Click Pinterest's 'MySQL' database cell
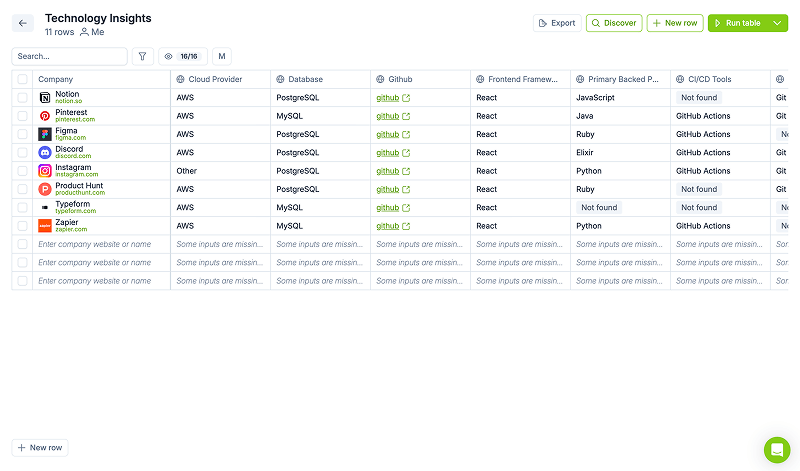This screenshot has width=800, height=471. 320,116
